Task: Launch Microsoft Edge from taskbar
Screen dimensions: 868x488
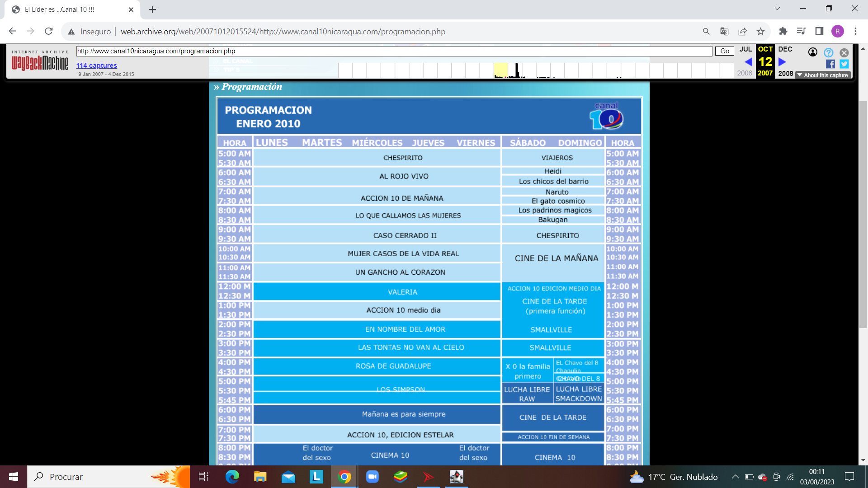Action: [x=232, y=477]
